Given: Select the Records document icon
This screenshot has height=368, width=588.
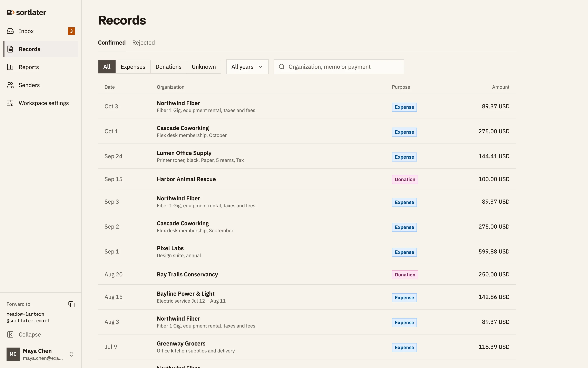Looking at the screenshot, I should [10, 49].
